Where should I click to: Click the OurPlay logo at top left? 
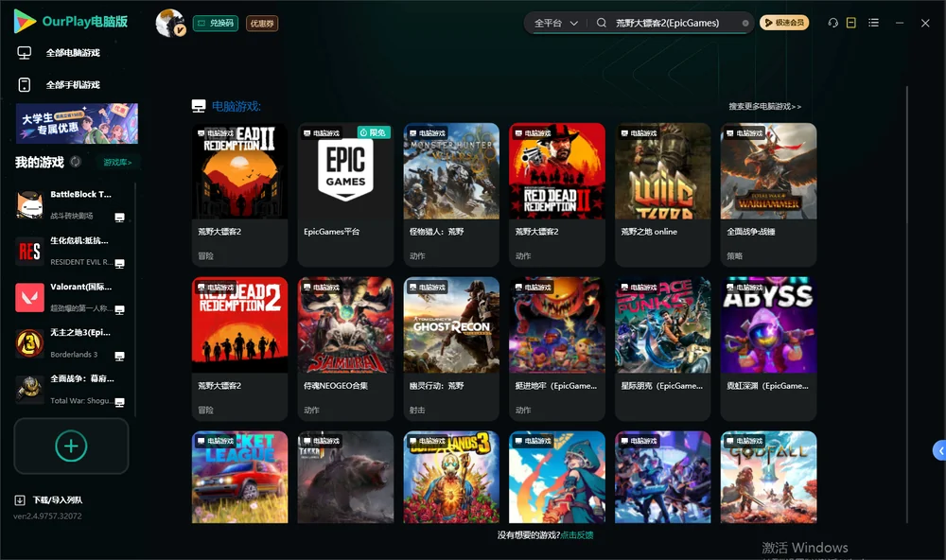pyautogui.click(x=70, y=22)
